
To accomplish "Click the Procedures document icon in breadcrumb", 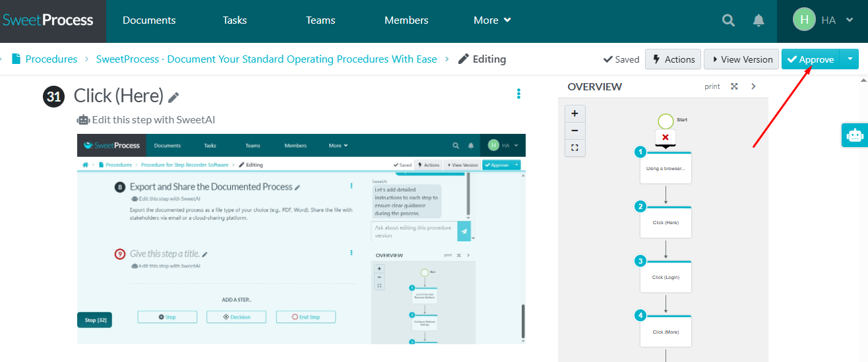I will point(16,59).
